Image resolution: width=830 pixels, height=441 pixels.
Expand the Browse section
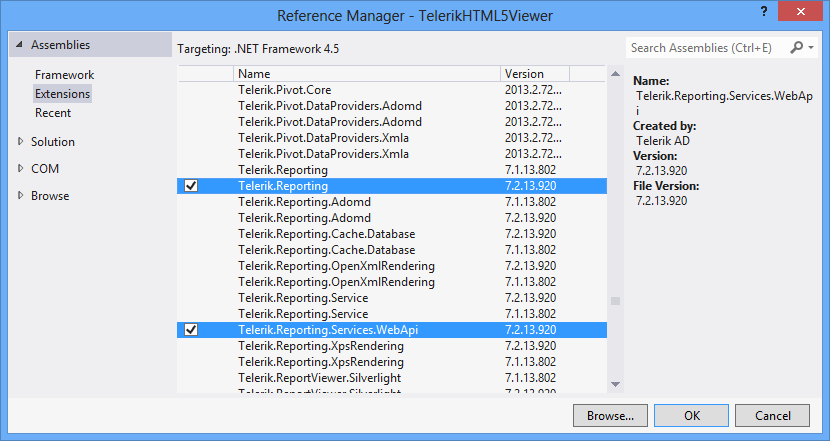(20, 196)
